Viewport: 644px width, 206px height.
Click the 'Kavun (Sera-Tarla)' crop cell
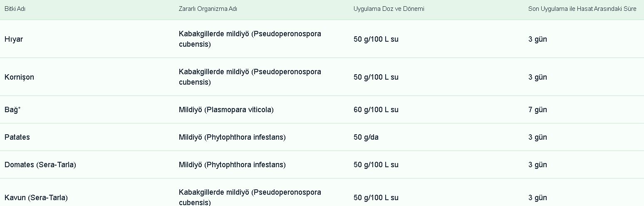click(36, 198)
